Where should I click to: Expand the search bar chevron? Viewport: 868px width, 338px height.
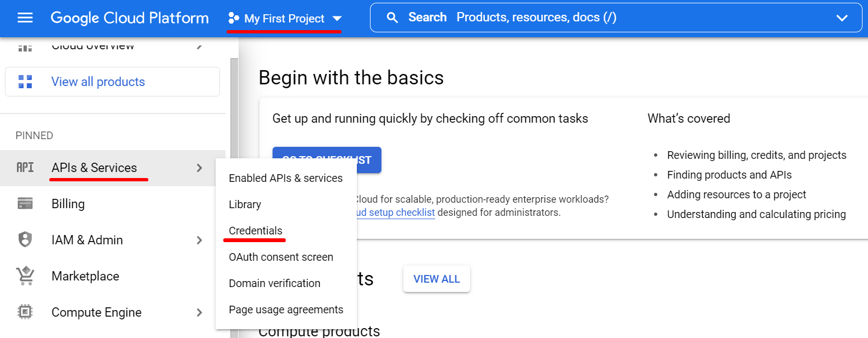click(842, 18)
